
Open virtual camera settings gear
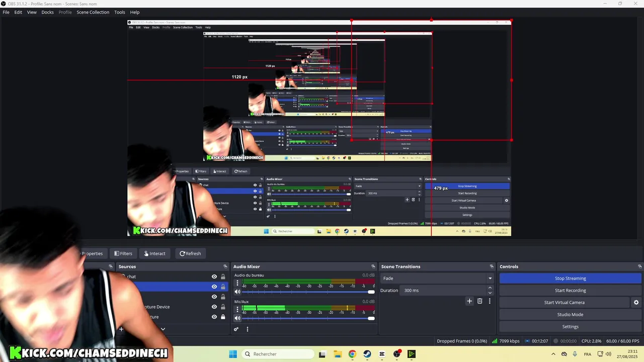636,302
